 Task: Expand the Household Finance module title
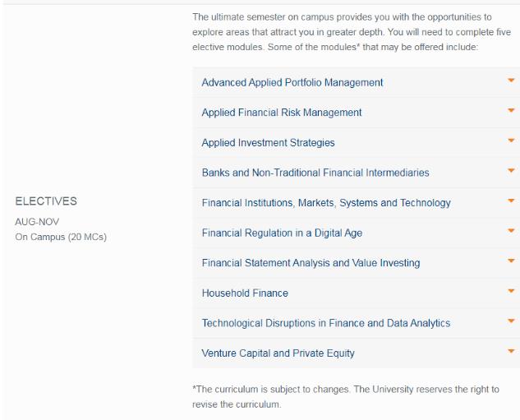[245, 293]
